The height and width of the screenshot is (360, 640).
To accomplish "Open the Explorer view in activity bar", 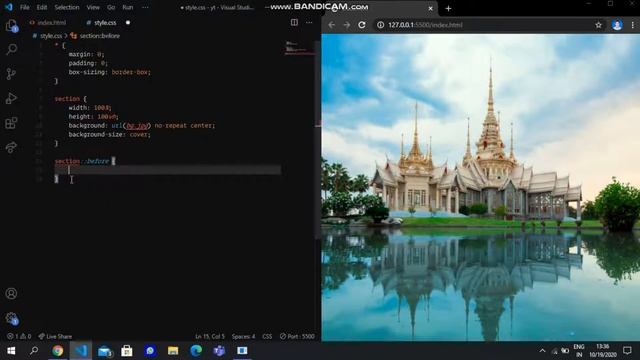I will [11, 26].
